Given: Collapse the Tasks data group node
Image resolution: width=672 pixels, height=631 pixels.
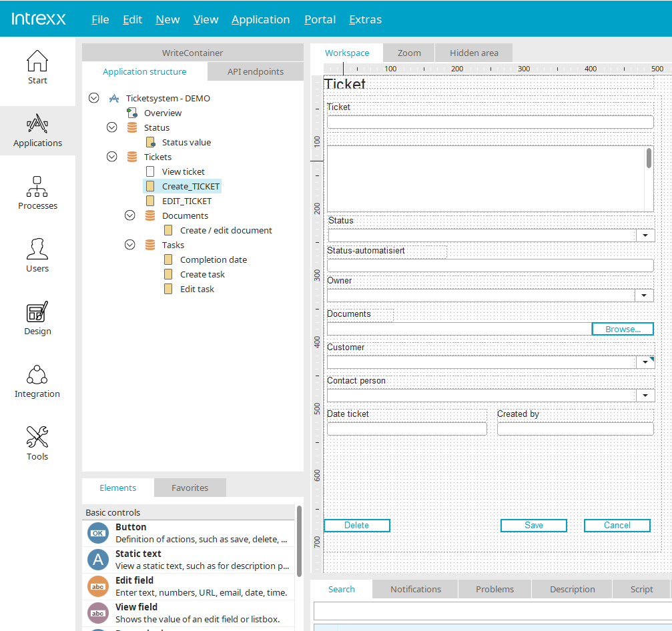Looking at the screenshot, I should tap(130, 245).
